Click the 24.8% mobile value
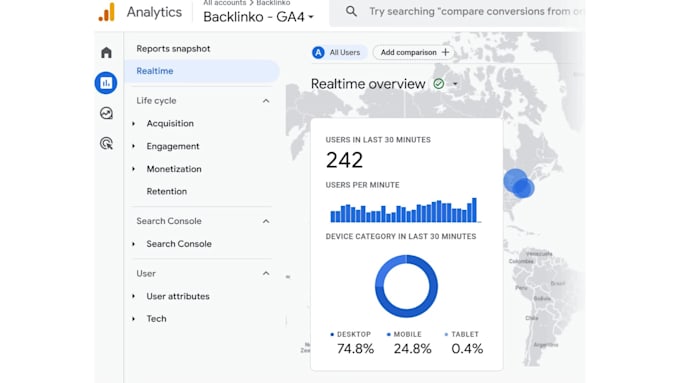This screenshot has width=680, height=383. (x=412, y=349)
